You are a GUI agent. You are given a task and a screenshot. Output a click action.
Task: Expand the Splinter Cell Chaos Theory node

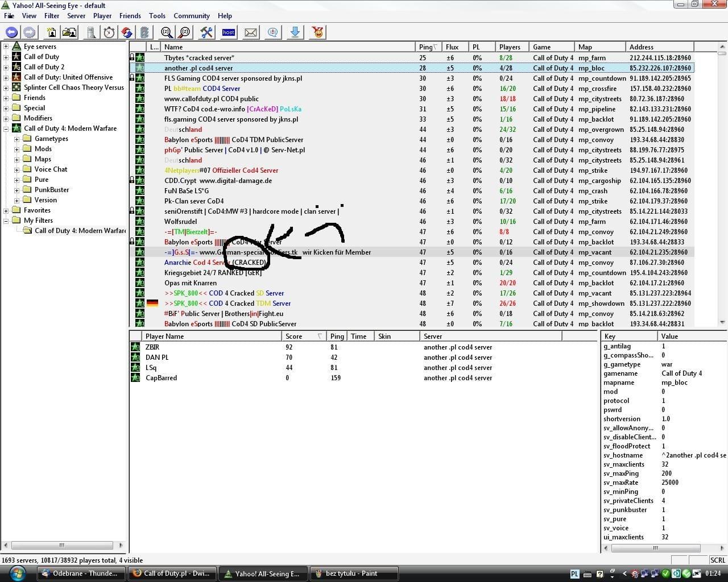(x=6, y=88)
